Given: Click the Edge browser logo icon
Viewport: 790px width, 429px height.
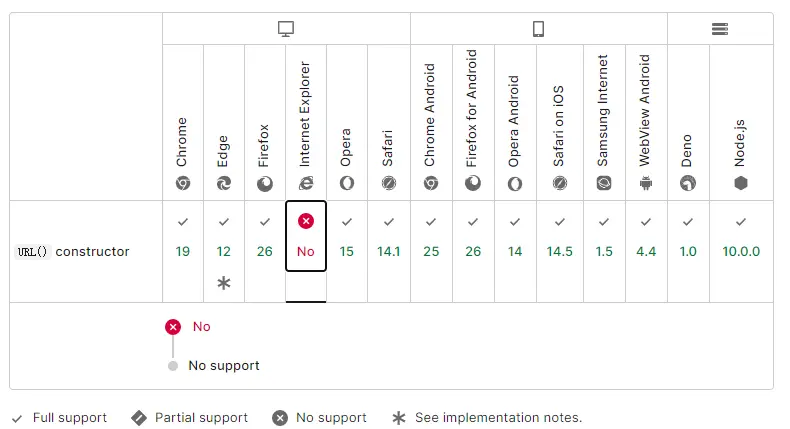Looking at the screenshot, I should point(224,183).
